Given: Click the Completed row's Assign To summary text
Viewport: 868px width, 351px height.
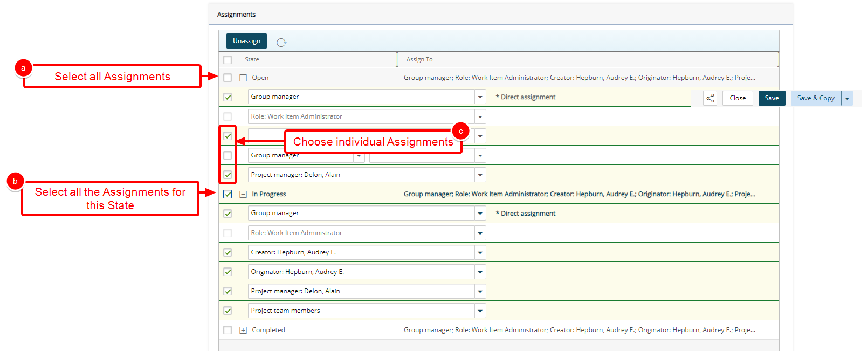Looking at the screenshot, I should coord(580,330).
